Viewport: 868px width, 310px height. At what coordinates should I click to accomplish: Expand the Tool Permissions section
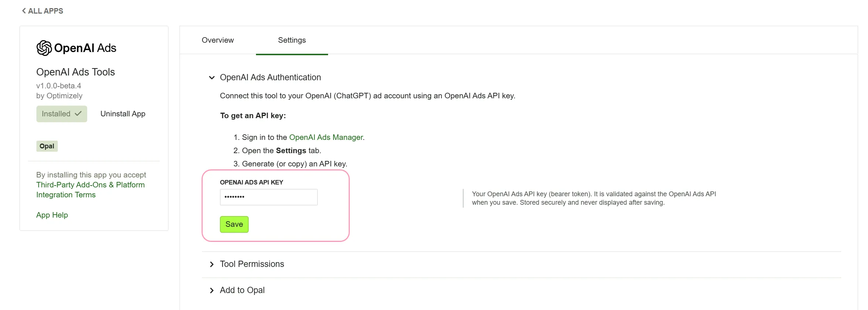247,264
